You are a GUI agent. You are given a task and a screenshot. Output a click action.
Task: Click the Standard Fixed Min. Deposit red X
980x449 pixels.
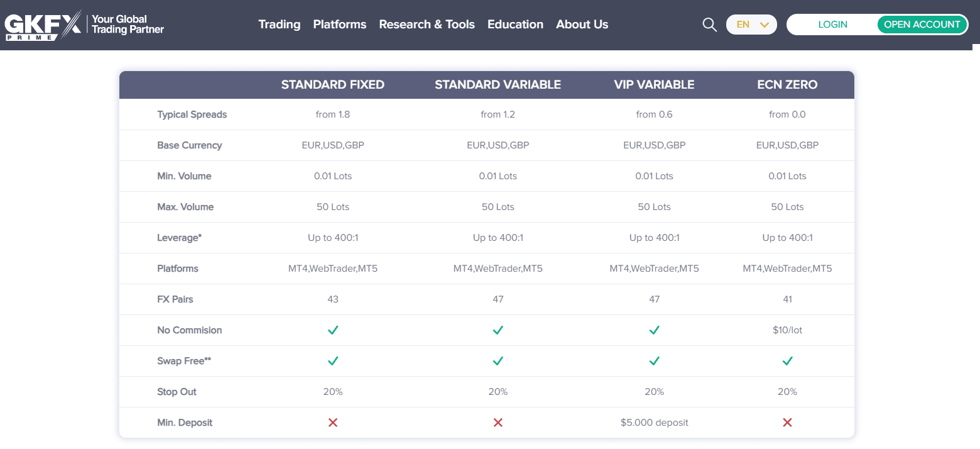333,422
